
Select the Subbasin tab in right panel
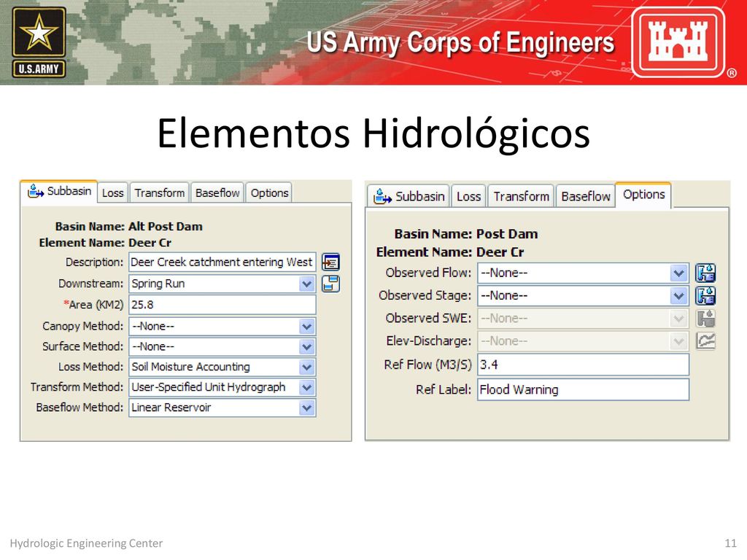(x=409, y=196)
